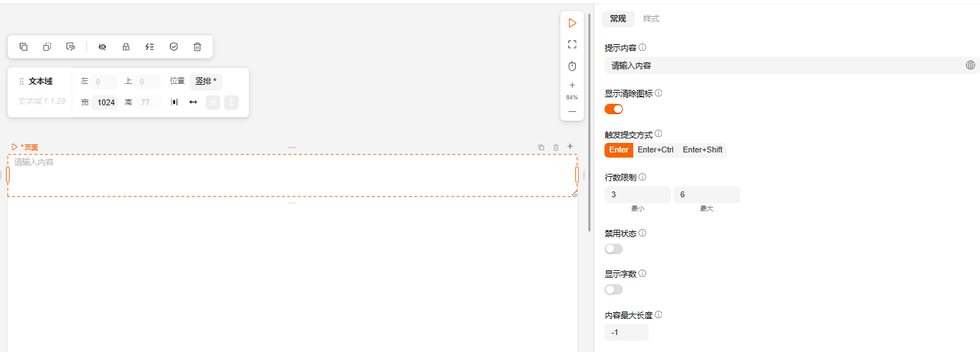Click the canvas vertical scrollbar
The height and width of the screenshot is (352, 980).
click(589, 122)
